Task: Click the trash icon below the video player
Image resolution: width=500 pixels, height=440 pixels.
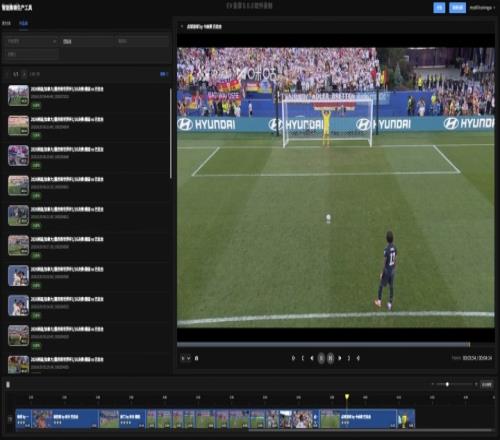Action: coord(196,358)
